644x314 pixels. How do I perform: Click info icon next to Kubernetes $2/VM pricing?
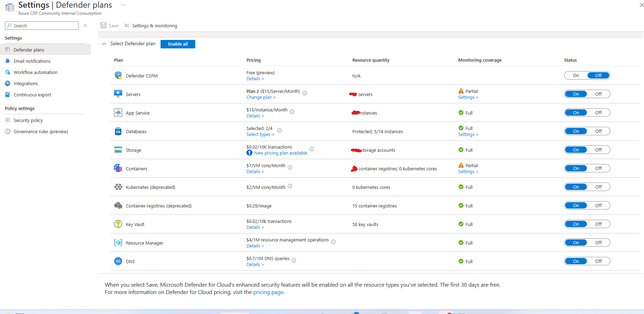coord(290,186)
